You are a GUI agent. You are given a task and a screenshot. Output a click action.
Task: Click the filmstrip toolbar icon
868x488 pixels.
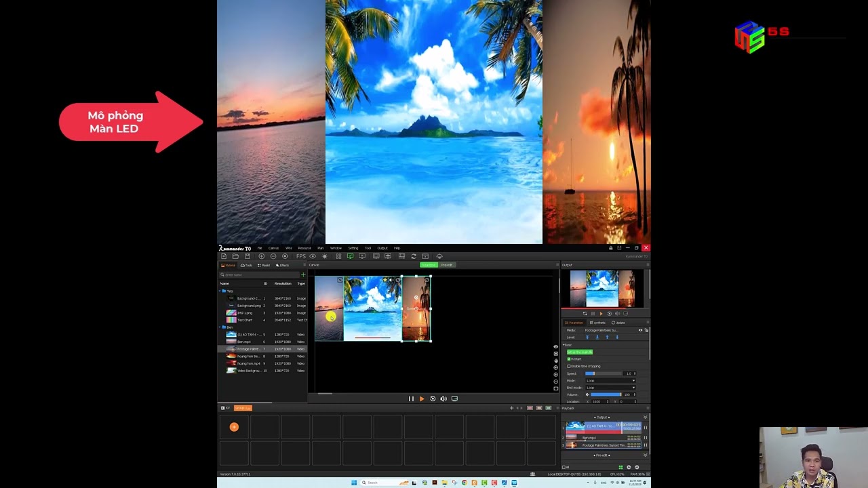pyautogui.click(x=401, y=256)
